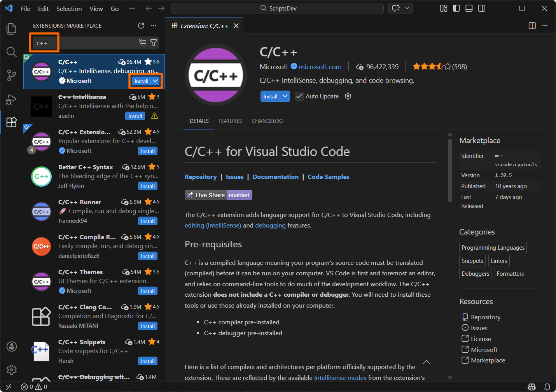Open the Code Samples link
This screenshot has height=392, width=556.
pos(329,177)
